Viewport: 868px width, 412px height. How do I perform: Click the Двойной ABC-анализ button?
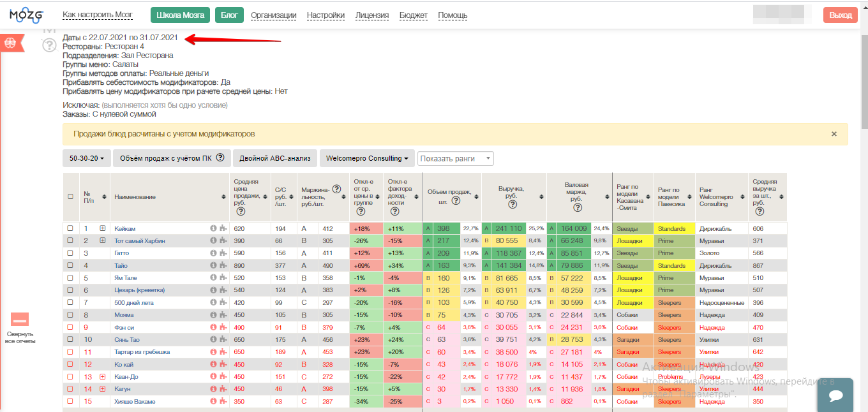tap(275, 158)
